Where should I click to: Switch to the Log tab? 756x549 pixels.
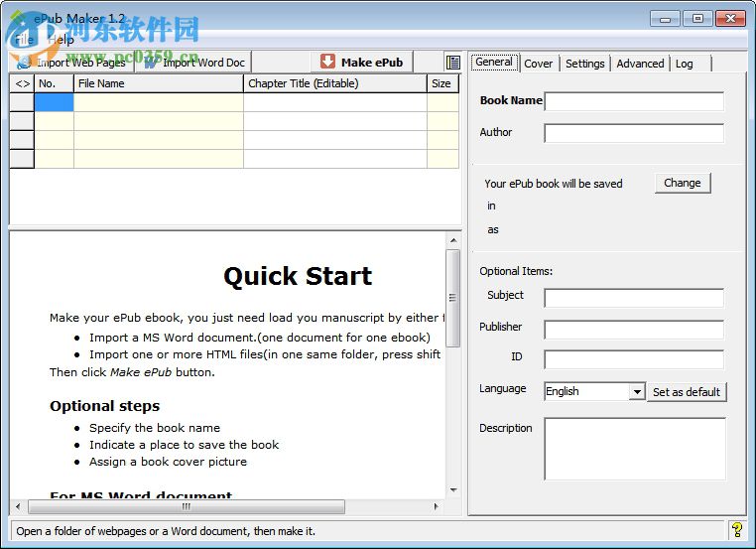coord(685,64)
